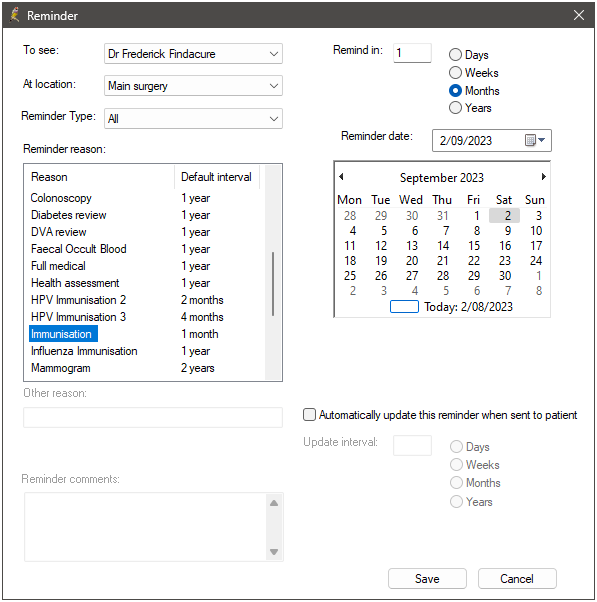Click the reminder reason list scrollbar
The width and height of the screenshot is (597, 602).
point(273,284)
